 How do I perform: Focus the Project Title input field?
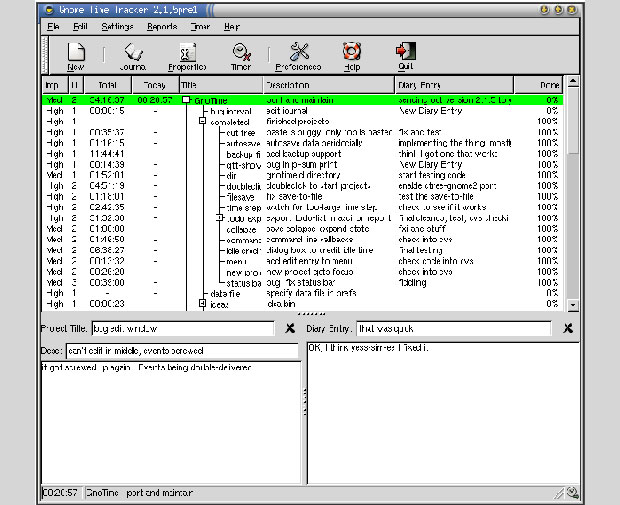coord(183,329)
